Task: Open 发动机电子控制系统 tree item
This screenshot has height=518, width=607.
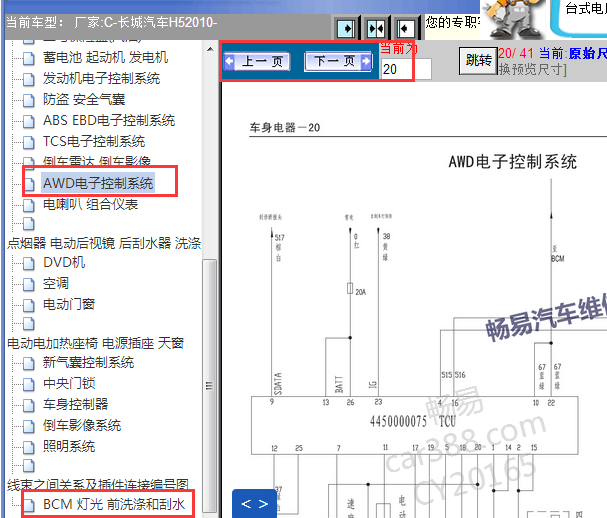Action: pyautogui.click(x=101, y=79)
